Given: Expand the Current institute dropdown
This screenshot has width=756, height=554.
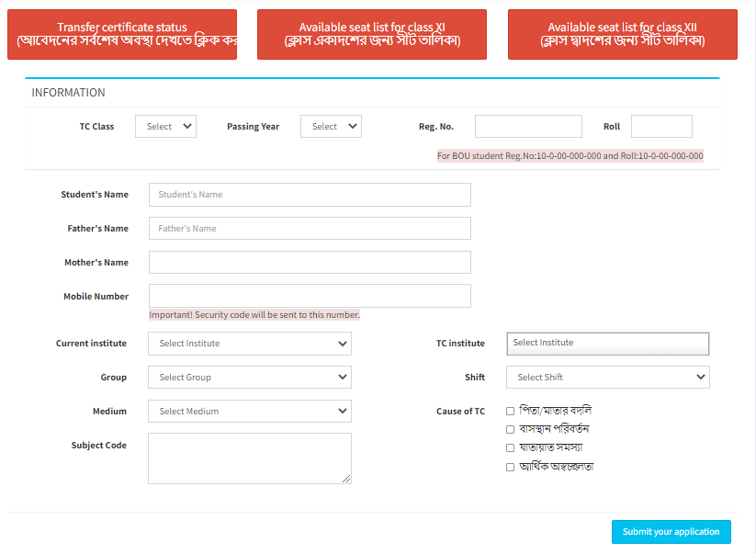Looking at the screenshot, I should click(250, 344).
